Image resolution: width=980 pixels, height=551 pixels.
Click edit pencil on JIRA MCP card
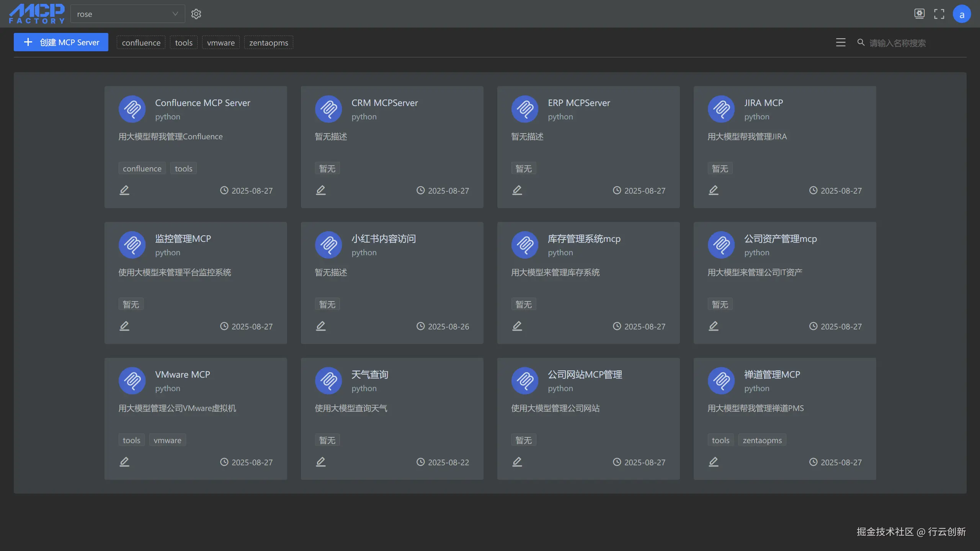pyautogui.click(x=713, y=190)
